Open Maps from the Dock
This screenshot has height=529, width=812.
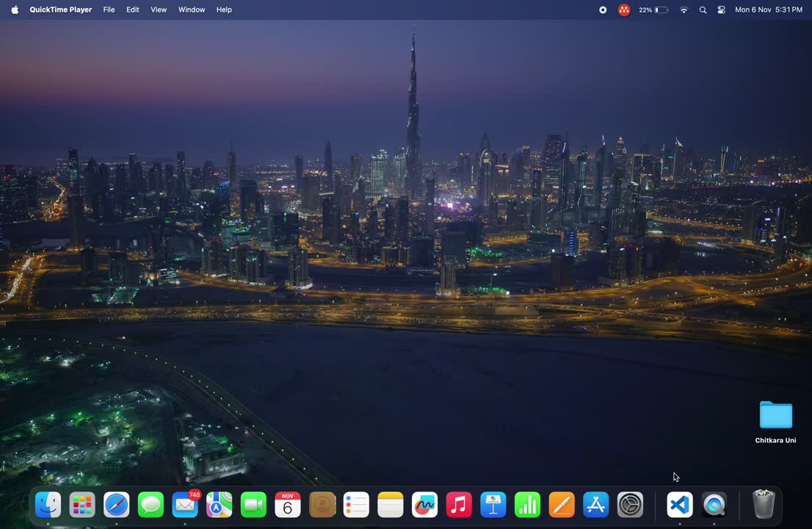(x=219, y=505)
